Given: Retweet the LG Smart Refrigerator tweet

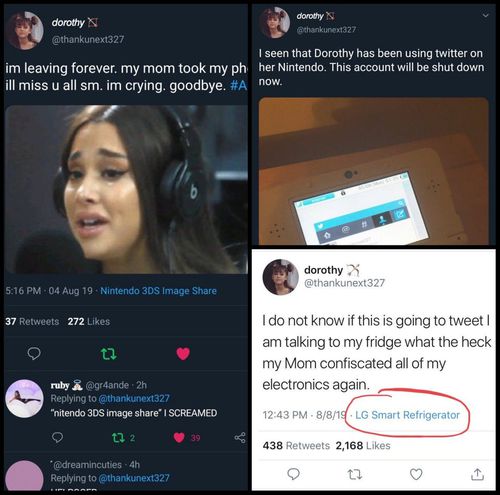Looking at the screenshot, I should coord(355,474).
